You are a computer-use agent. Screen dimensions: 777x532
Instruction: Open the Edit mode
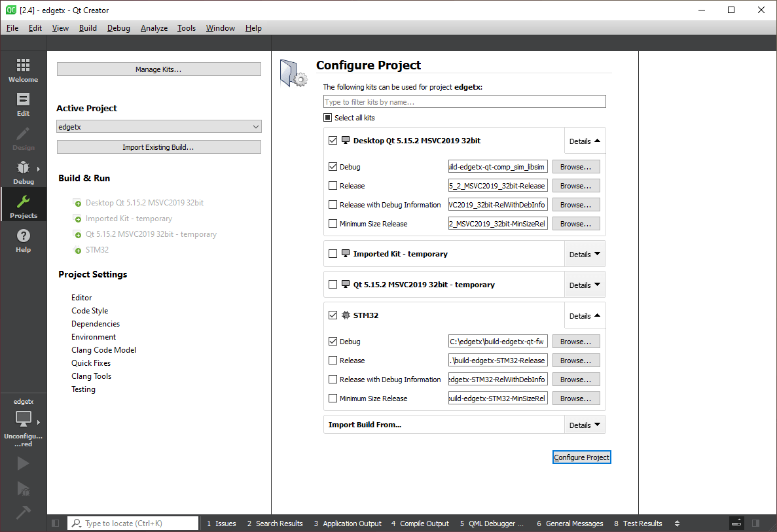pos(23,105)
